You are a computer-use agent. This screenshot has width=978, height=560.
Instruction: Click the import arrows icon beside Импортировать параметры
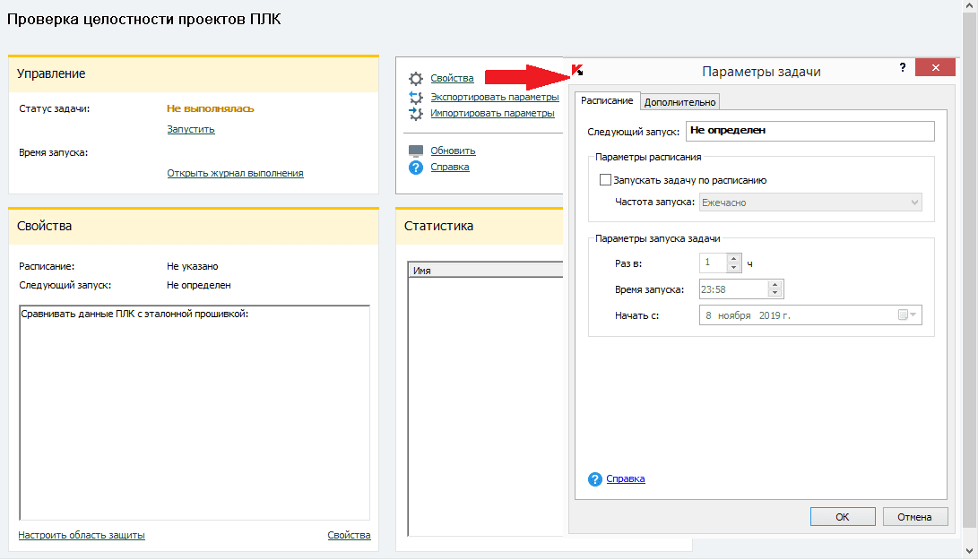pyautogui.click(x=415, y=114)
